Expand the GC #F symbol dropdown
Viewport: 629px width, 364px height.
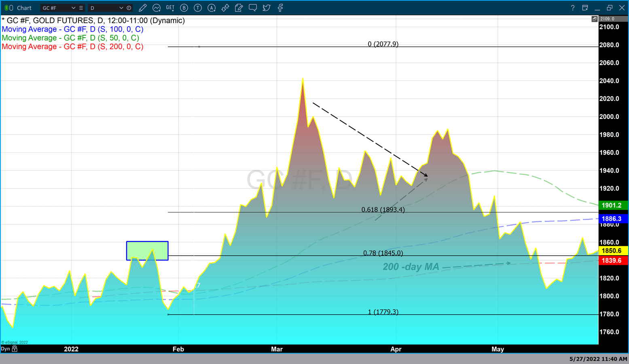coord(73,8)
